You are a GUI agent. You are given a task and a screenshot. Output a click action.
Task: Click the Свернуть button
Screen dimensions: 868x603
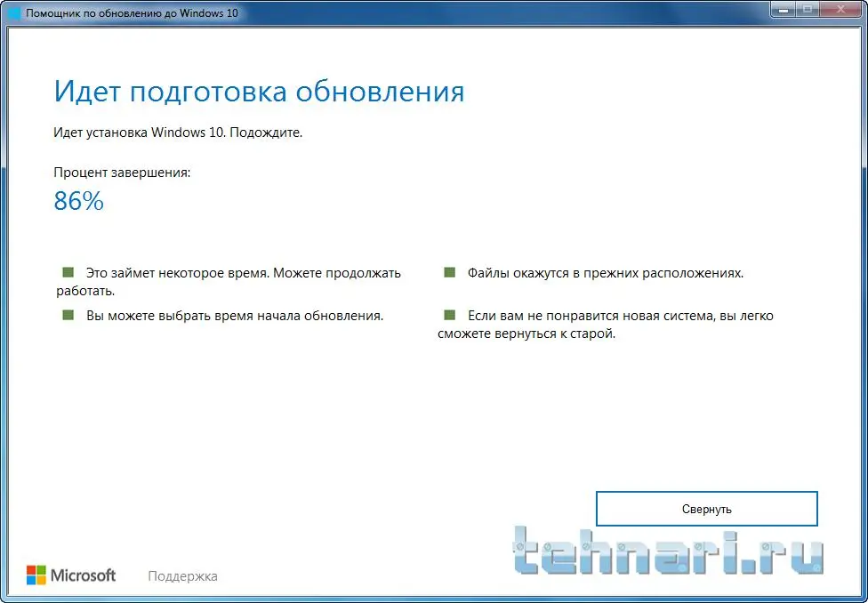706,509
